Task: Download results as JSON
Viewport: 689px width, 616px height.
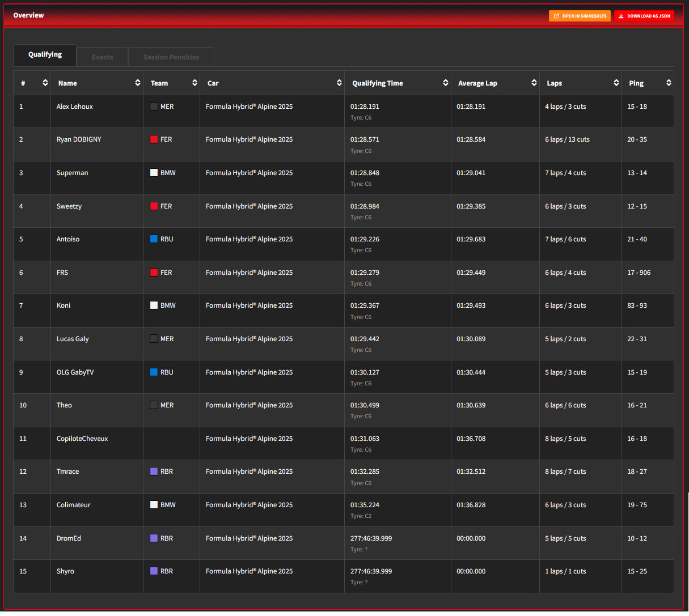Action: pyautogui.click(x=644, y=16)
